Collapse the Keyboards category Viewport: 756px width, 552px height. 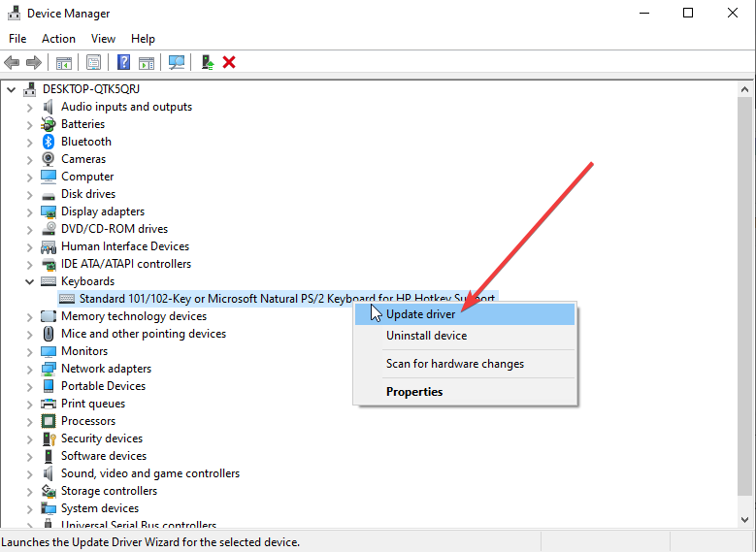point(29,281)
